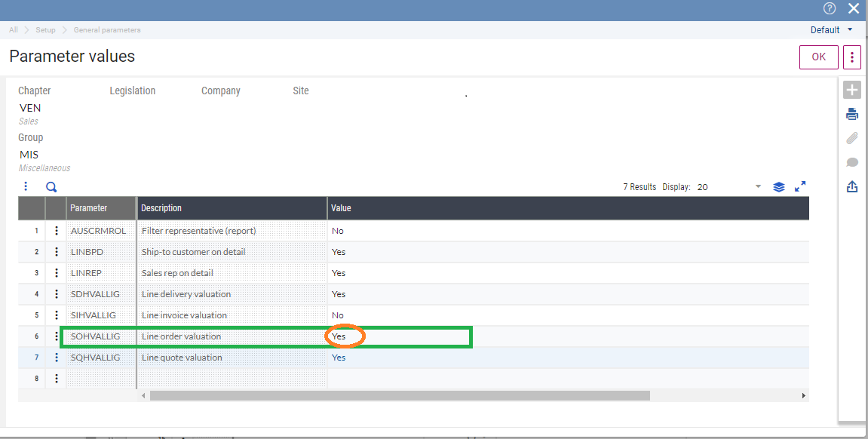Add a new record with the plus icon

click(852, 90)
